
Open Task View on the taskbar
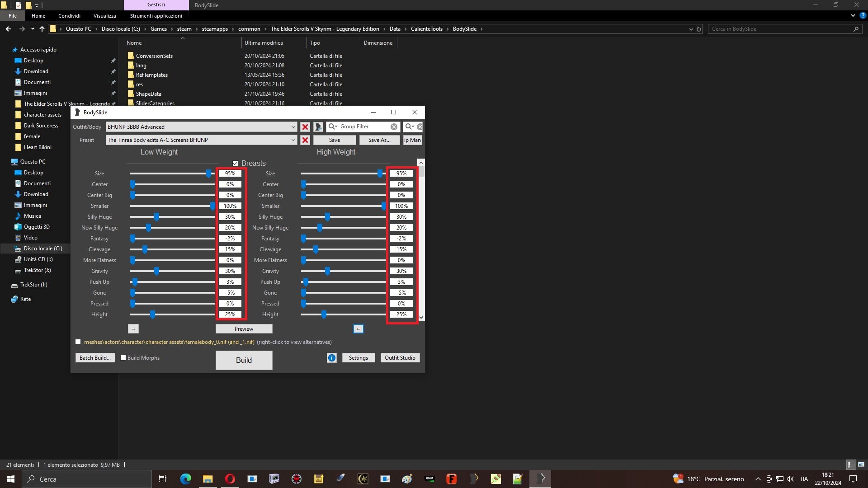[x=163, y=479]
